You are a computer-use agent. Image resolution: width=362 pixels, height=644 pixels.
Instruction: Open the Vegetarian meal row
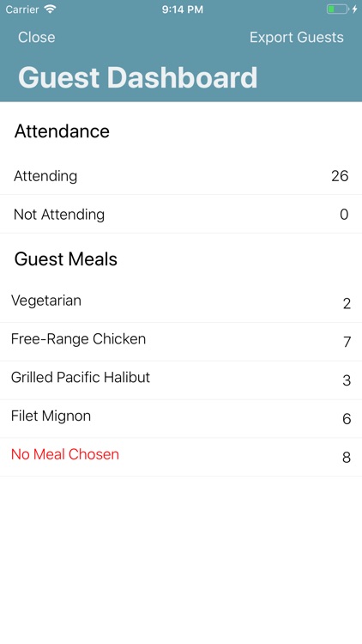(x=181, y=303)
